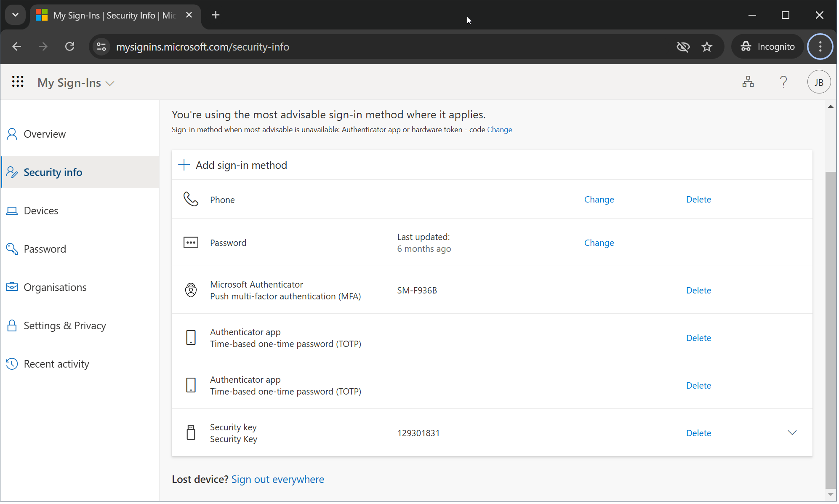Open the tab search dropdown arrow

tap(15, 15)
